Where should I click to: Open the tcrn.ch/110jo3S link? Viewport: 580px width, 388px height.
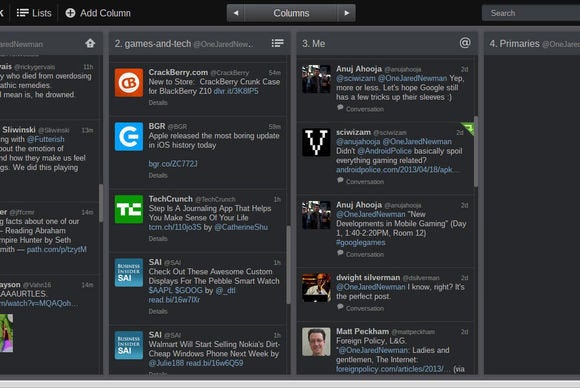pyautogui.click(x=175, y=227)
